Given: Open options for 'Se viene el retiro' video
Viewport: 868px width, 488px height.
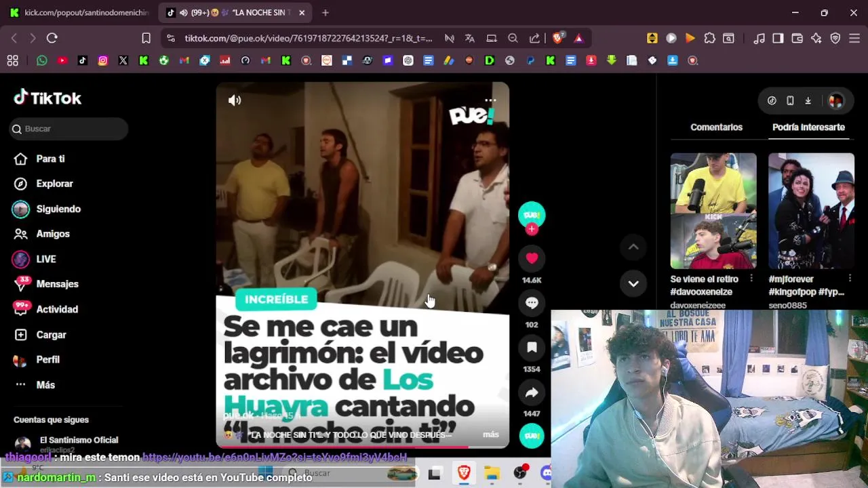Looking at the screenshot, I should (751, 279).
